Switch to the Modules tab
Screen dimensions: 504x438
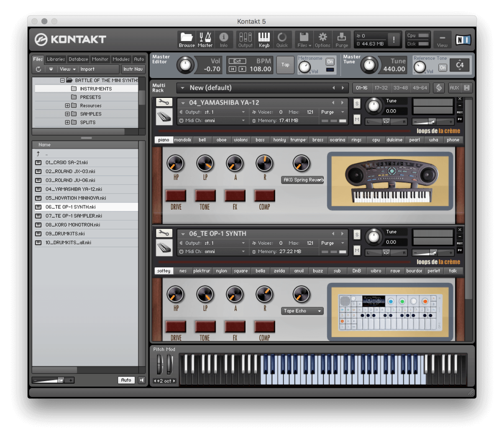[121, 59]
